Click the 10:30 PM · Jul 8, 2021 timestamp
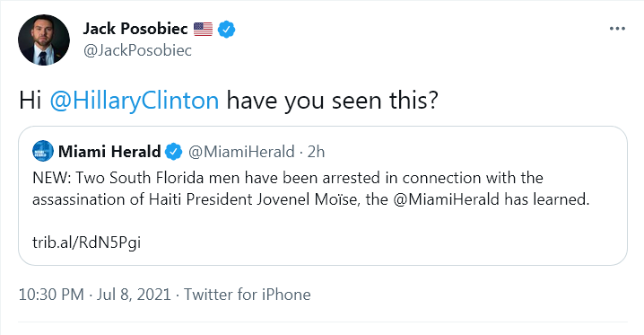The width and height of the screenshot is (644, 335). (94, 295)
